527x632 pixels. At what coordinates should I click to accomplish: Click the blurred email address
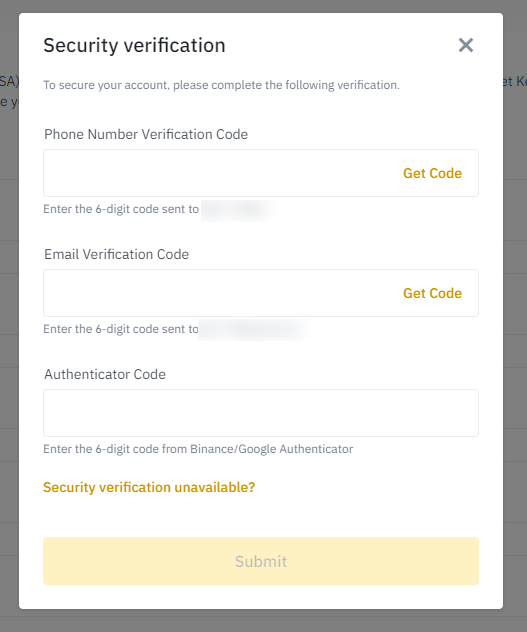254,330
